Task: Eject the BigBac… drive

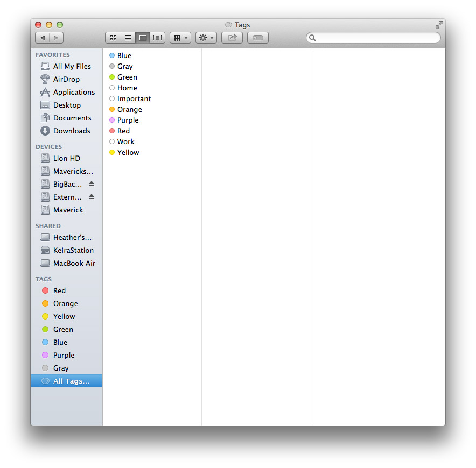Action: tap(92, 184)
